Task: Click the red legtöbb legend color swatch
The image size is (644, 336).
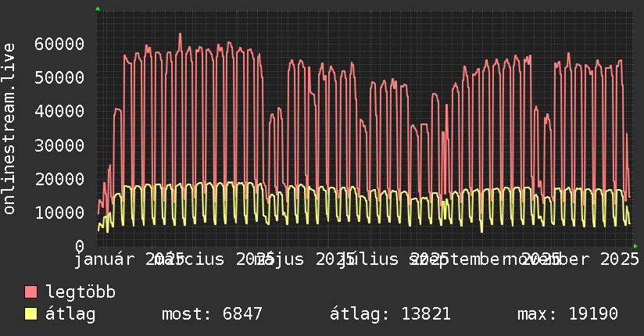Action: tap(30, 293)
